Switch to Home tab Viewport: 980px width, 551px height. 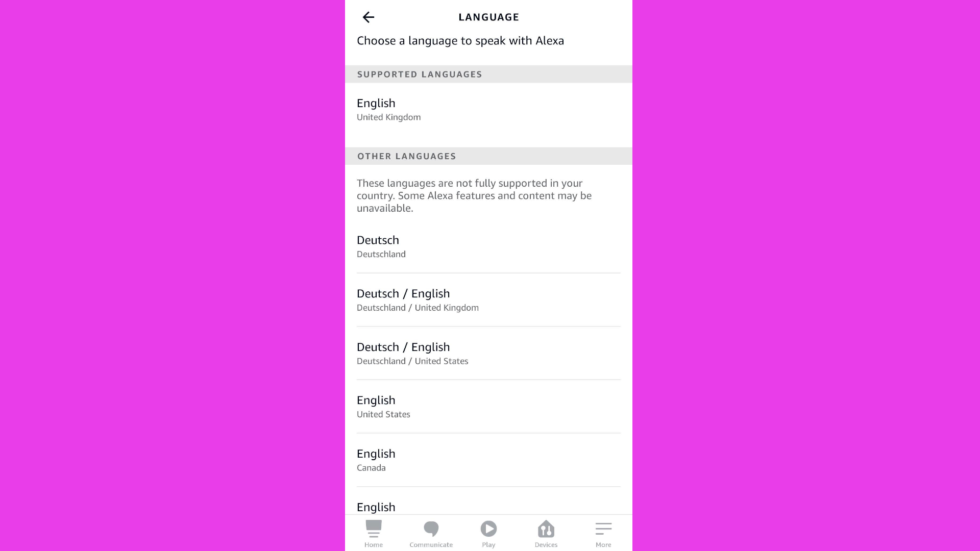(374, 533)
